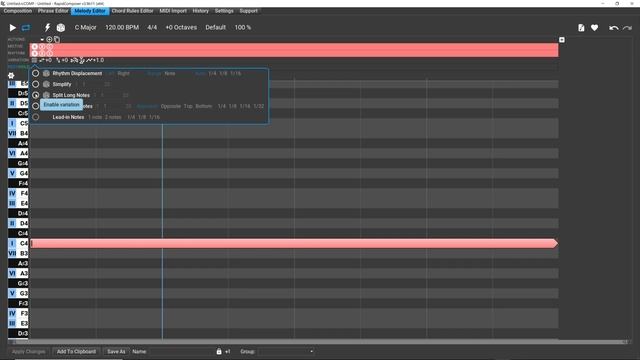Switch to the Composition tab
The image size is (640, 360).
pos(18,11)
